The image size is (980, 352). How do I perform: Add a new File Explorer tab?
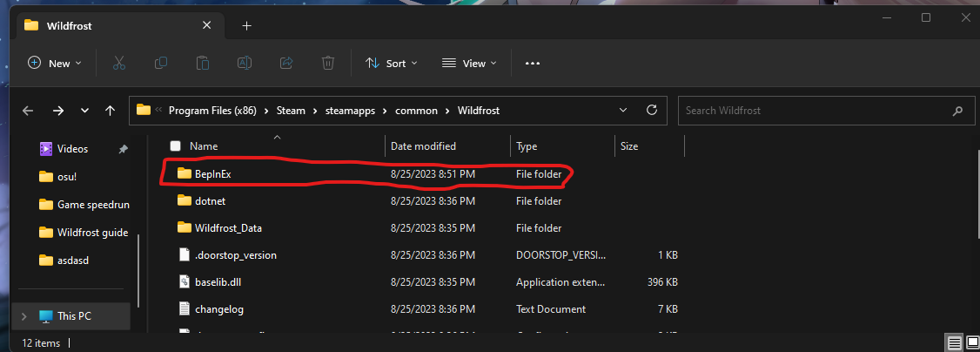click(247, 25)
